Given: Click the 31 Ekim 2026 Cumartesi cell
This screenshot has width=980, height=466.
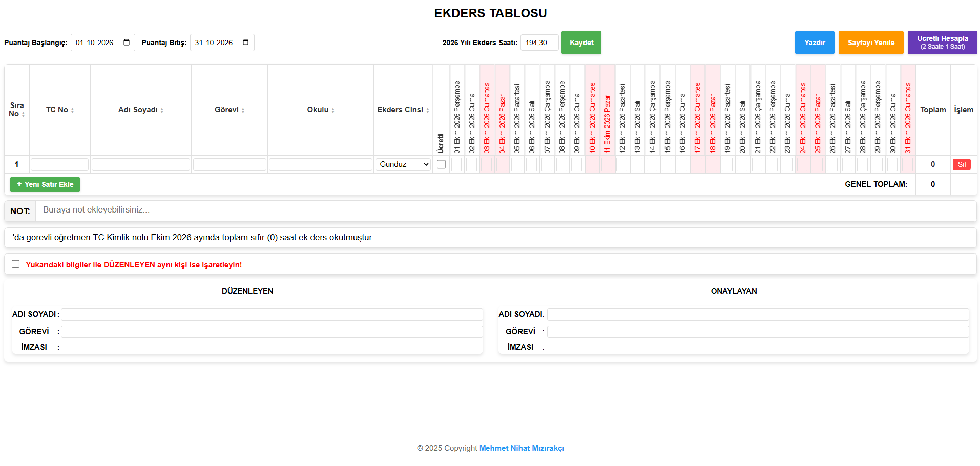Looking at the screenshot, I should [x=908, y=164].
